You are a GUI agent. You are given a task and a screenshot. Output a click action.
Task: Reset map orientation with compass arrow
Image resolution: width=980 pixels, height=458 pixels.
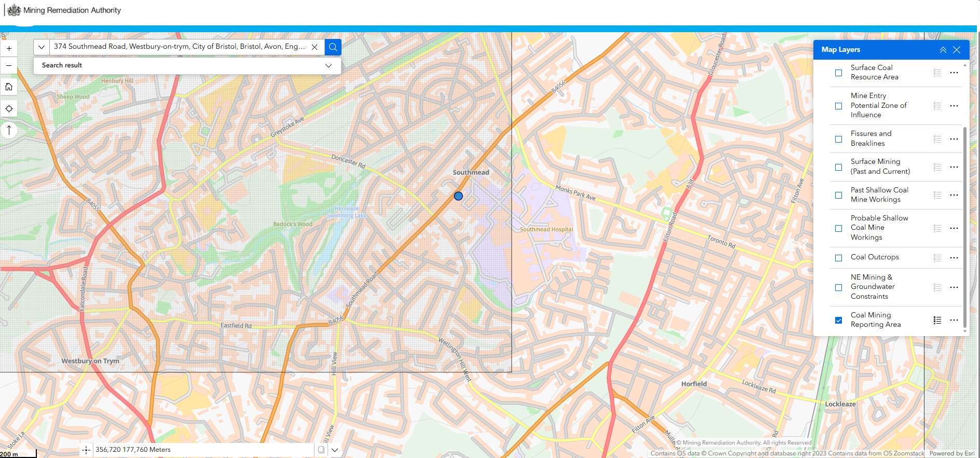(9, 130)
